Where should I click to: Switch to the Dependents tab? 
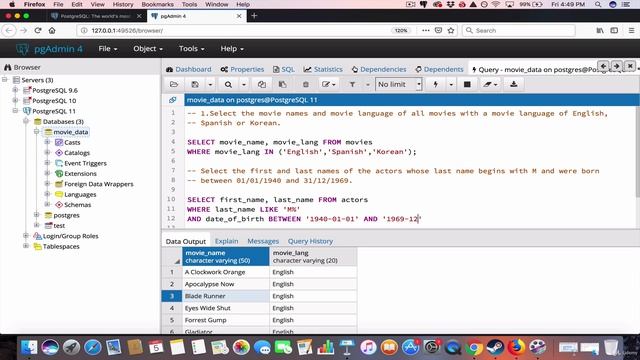(x=439, y=69)
